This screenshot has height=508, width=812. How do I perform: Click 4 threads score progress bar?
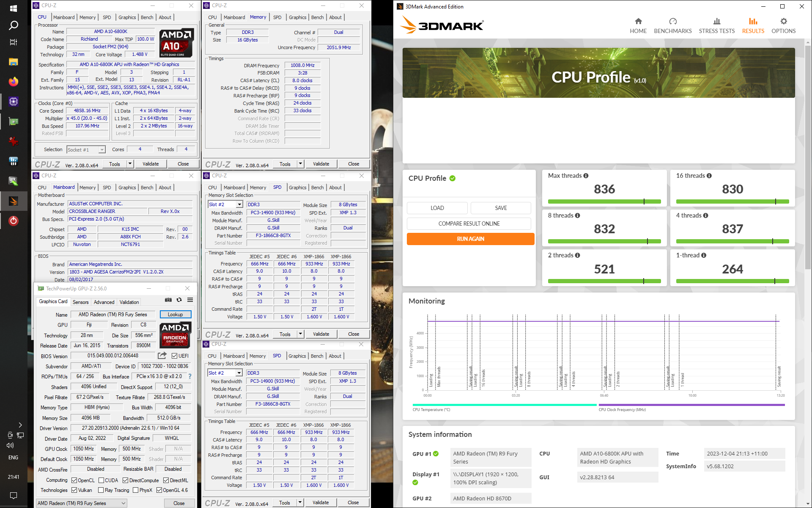(x=732, y=241)
